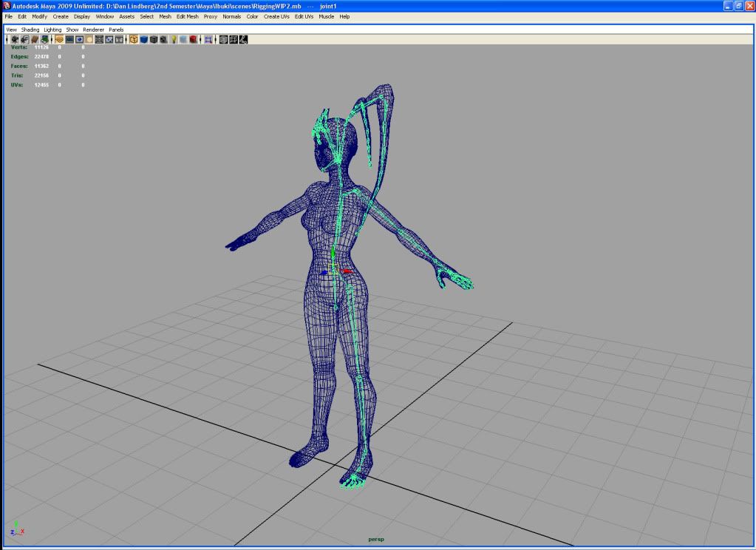The width and height of the screenshot is (756, 550).
Task: Click the film gate icon
Action: [x=69, y=40]
